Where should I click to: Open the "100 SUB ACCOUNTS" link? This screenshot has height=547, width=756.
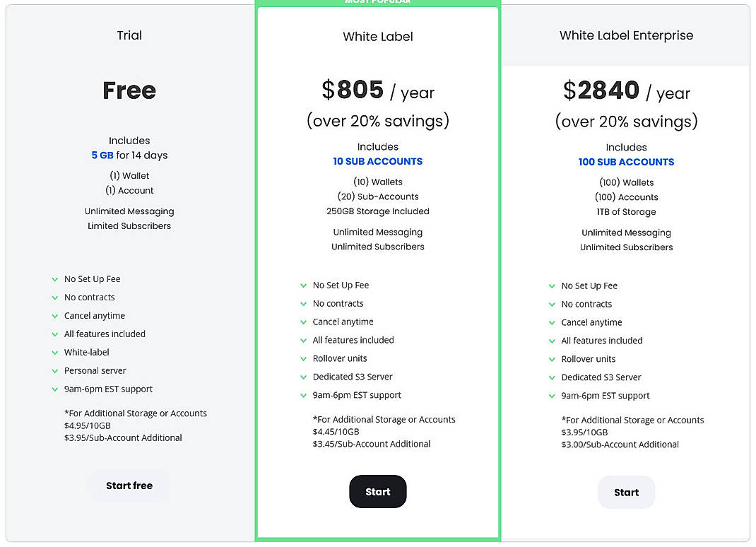coord(626,162)
